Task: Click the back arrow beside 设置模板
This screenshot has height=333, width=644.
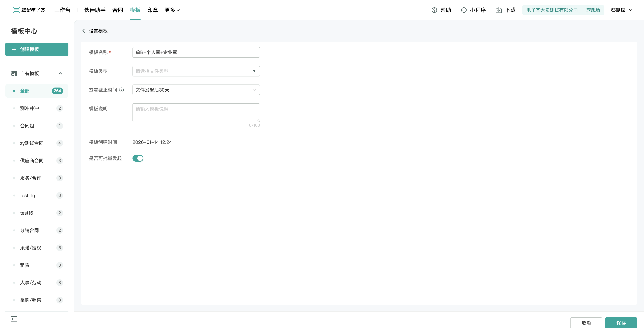Action: click(84, 31)
